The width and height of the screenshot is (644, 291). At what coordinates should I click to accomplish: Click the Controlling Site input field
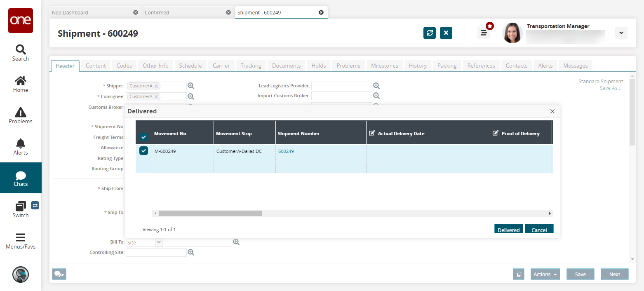[156, 252]
